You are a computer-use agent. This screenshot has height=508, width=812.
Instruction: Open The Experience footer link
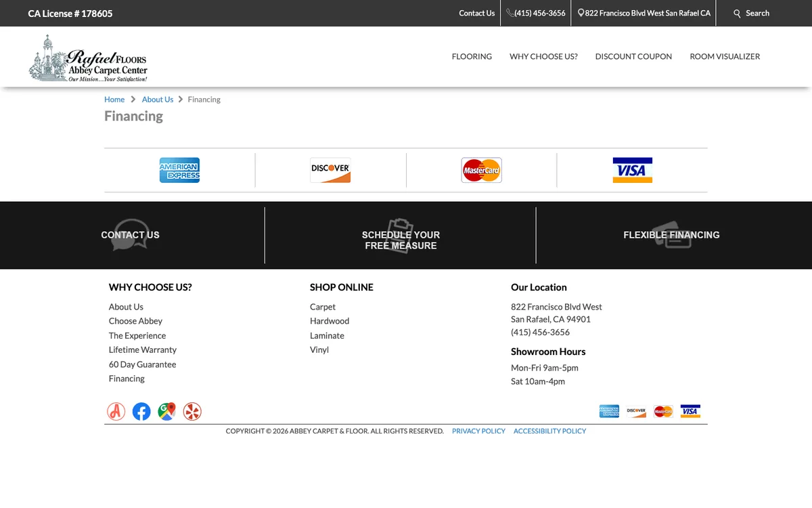tap(137, 336)
